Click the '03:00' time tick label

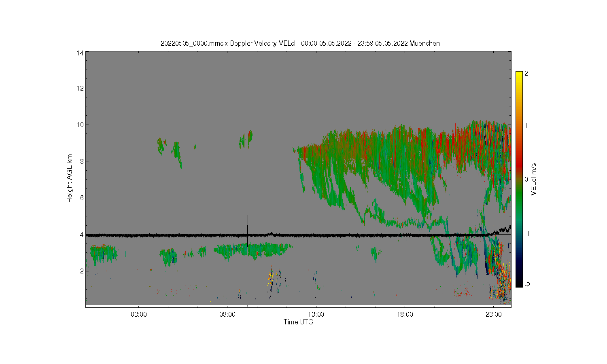(139, 314)
